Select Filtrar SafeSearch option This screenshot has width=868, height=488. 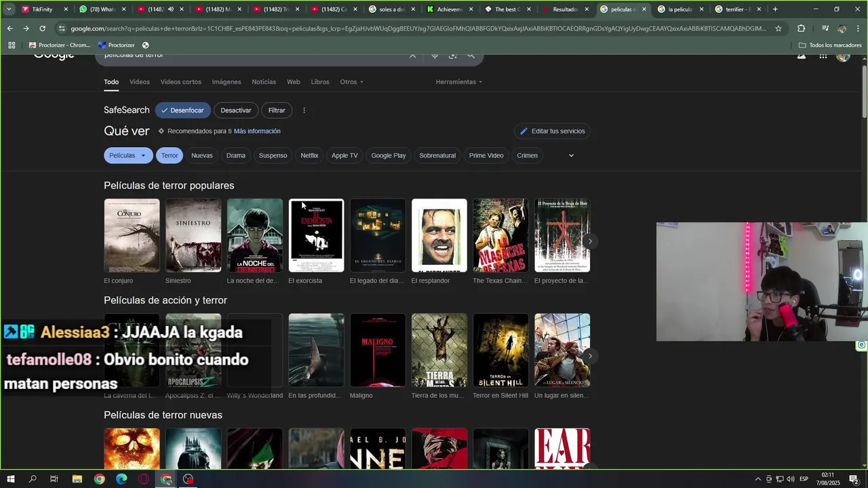[x=277, y=110]
